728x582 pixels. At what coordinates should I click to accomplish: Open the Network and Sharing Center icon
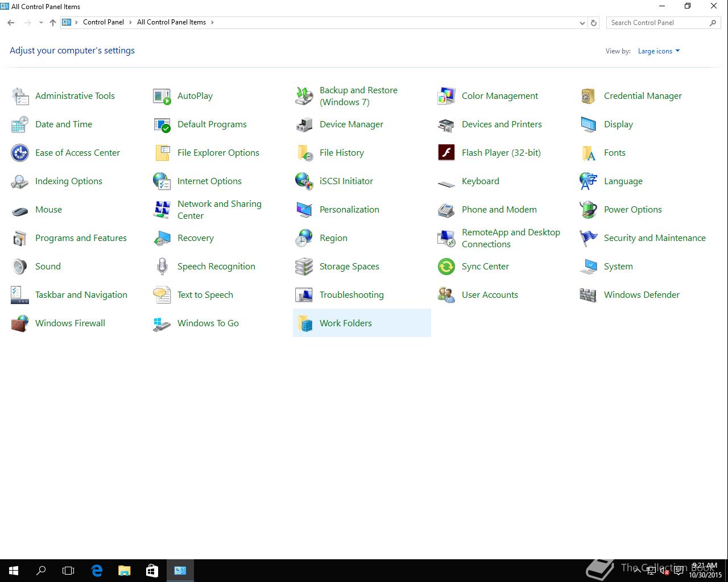pyautogui.click(x=162, y=210)
